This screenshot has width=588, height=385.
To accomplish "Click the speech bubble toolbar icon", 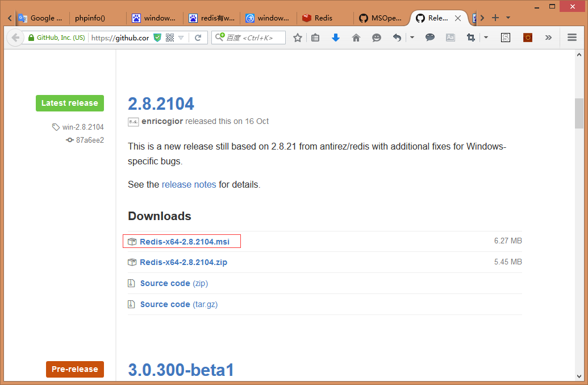I will click(x=430, y=37).
